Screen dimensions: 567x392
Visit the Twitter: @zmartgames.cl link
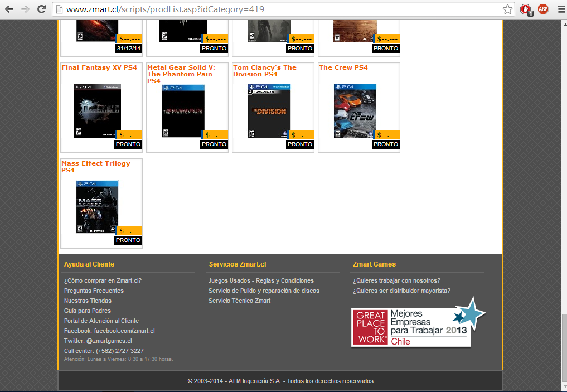[x=98, y=341]
